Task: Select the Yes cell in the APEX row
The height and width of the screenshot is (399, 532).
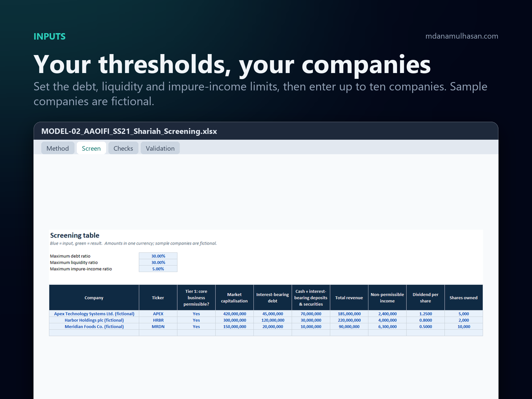Action: (196, 314)
